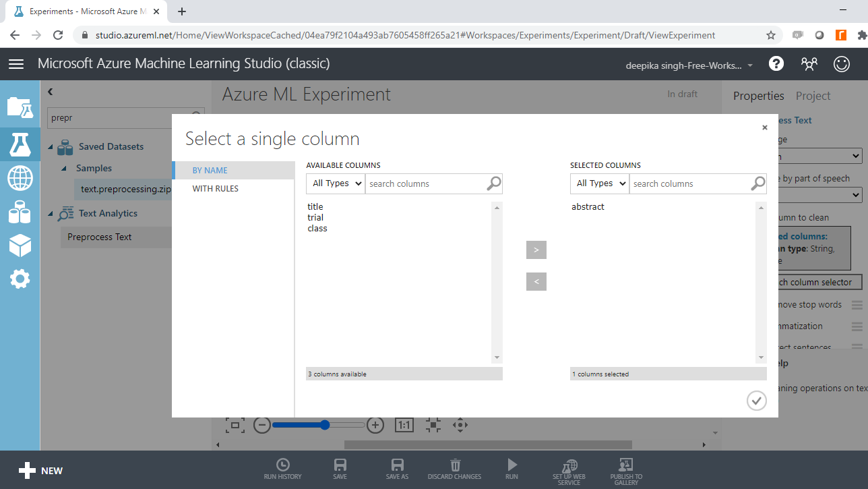Click the Save icon in bottom toolbar
The image size is (868, 489).
tap(340, 469)
